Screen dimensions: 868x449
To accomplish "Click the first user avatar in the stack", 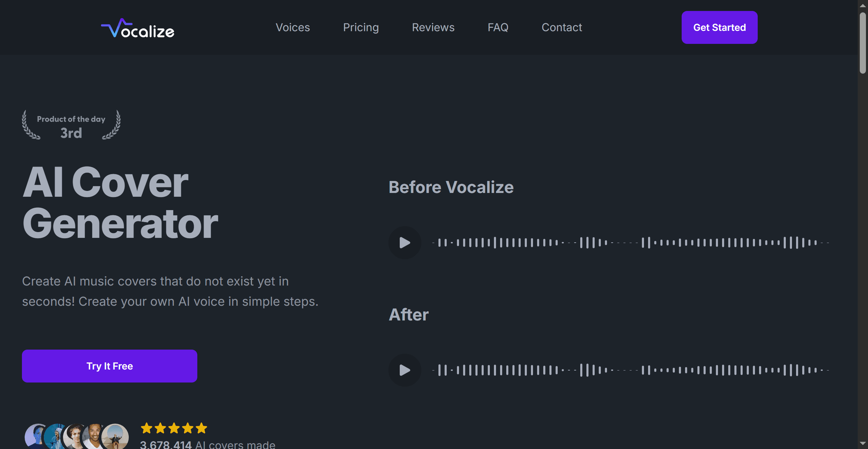I will coord(34,435).
